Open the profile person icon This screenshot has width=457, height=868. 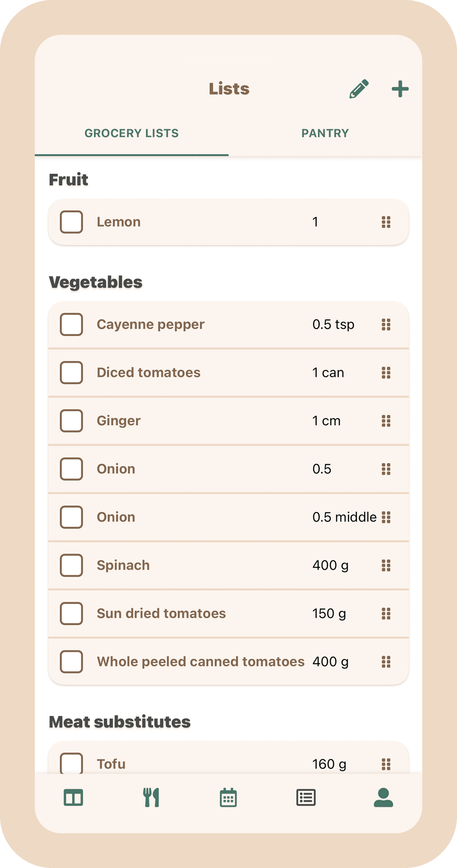pos(383,797)
